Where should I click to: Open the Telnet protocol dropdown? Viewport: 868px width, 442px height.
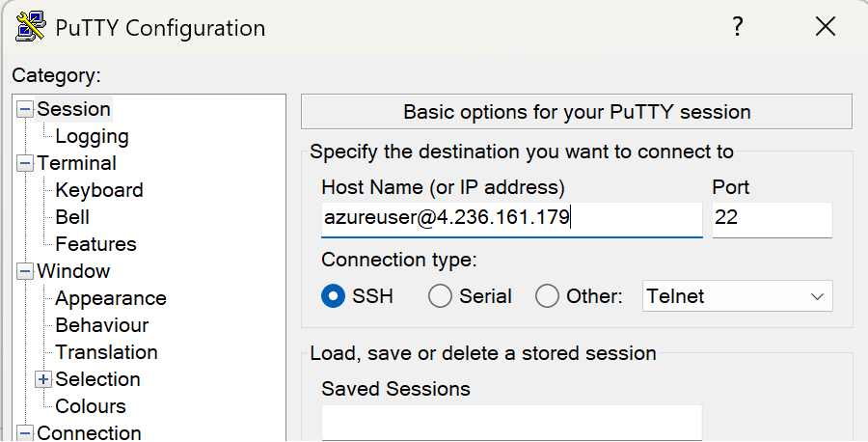coord(737,296)
